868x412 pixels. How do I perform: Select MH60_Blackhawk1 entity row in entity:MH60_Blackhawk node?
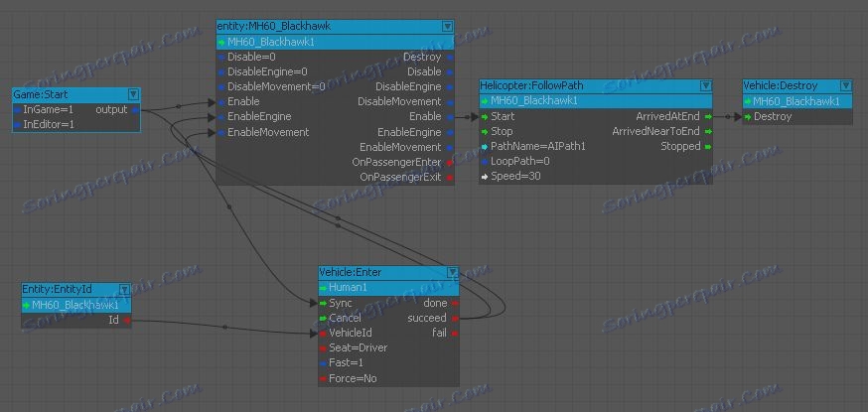(x=335, y=42)
